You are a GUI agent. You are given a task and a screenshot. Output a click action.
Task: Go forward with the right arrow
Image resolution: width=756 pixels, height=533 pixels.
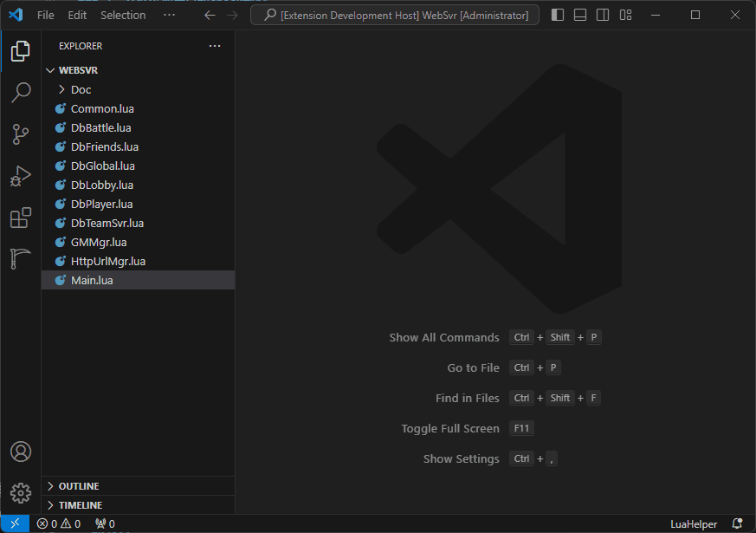pos(232,16)
